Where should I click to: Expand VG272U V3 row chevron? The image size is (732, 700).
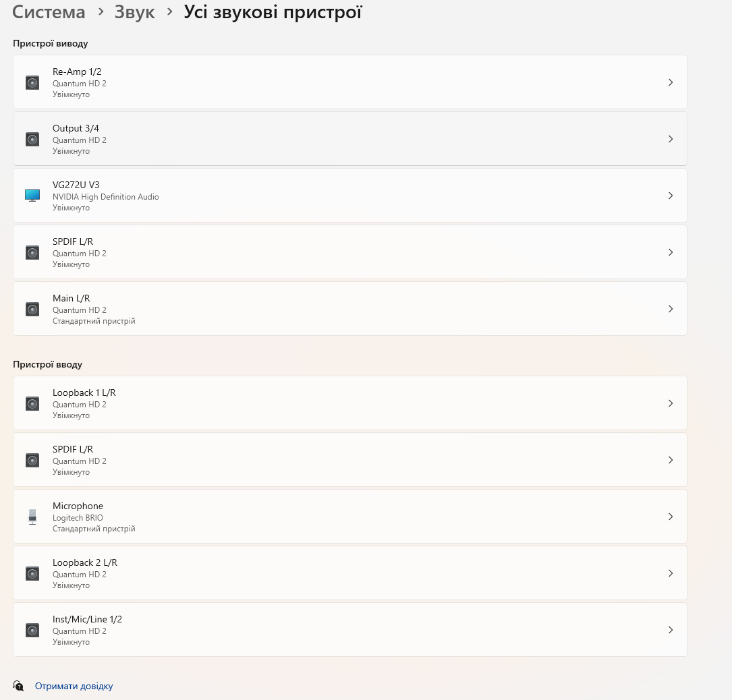coord(671,196)
